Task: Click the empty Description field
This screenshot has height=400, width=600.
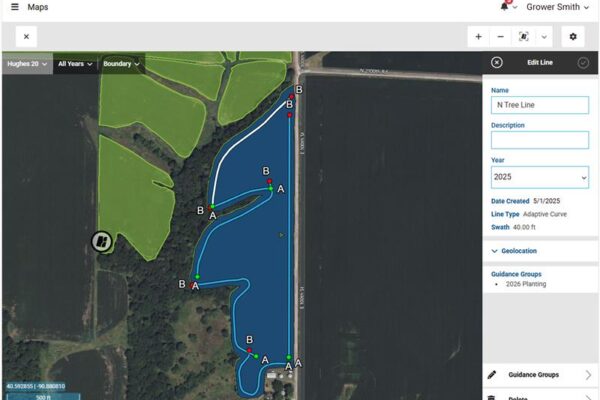Action: (x=540, y=140)
